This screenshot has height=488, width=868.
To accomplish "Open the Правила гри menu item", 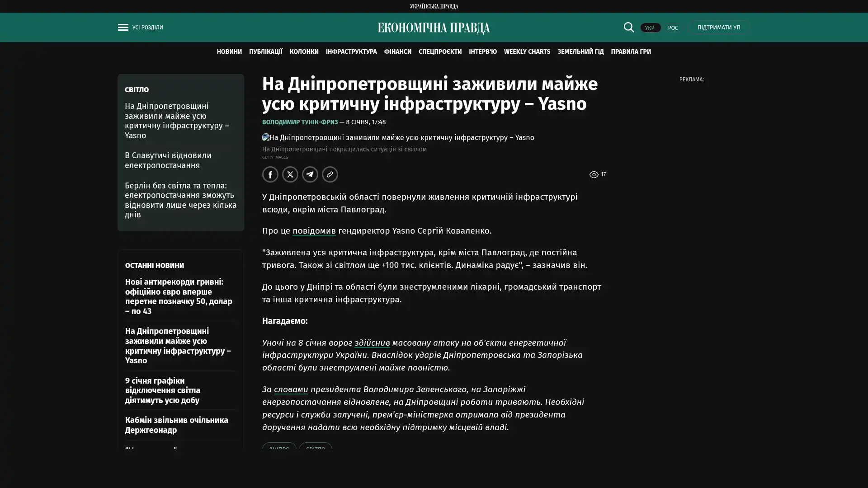I will point(631,52).
